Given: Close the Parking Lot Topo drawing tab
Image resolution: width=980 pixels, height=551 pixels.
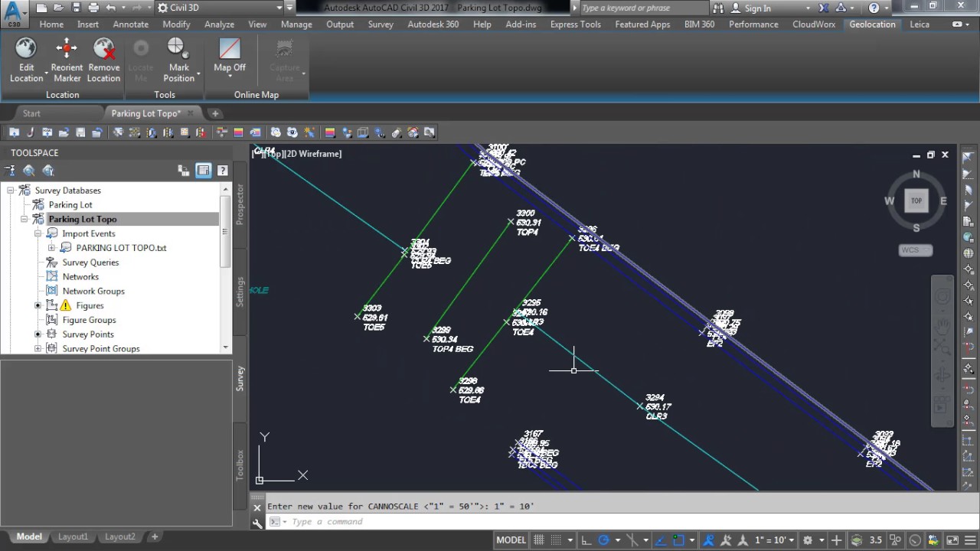Looking at the screenshot, I should (x=191, y=113).
